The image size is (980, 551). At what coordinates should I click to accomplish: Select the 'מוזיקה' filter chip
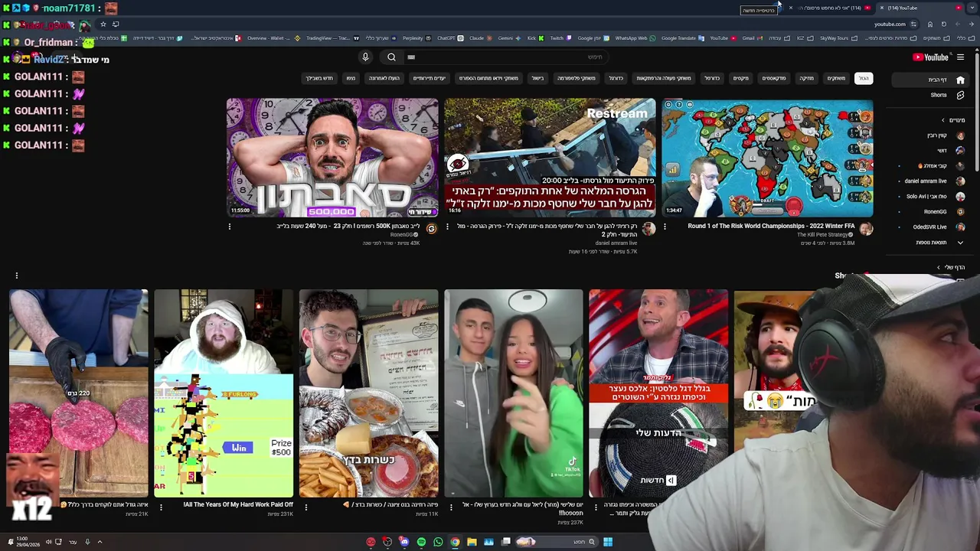tap(807, 78)
